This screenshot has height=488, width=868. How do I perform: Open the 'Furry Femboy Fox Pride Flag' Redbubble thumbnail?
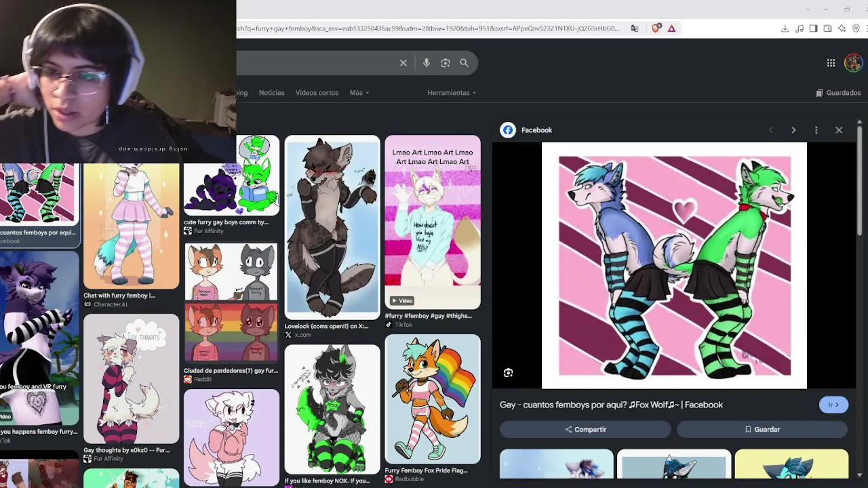[x=433, y=399]
